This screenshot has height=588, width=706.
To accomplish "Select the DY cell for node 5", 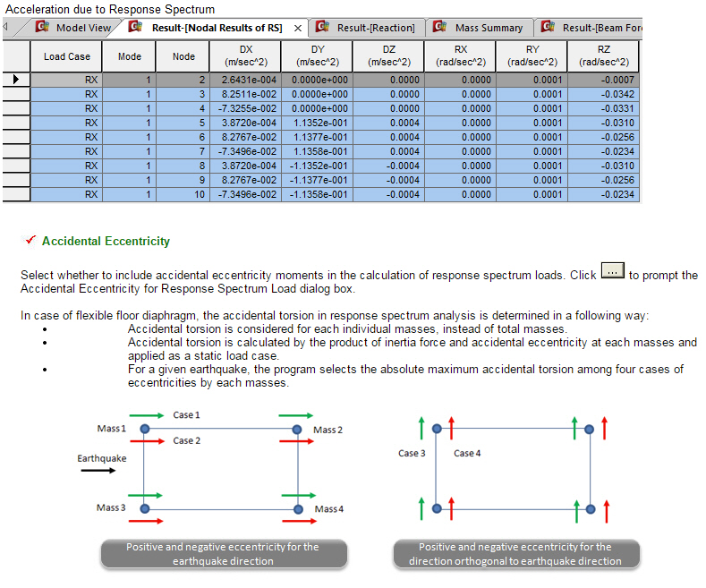I will (317, 123).
